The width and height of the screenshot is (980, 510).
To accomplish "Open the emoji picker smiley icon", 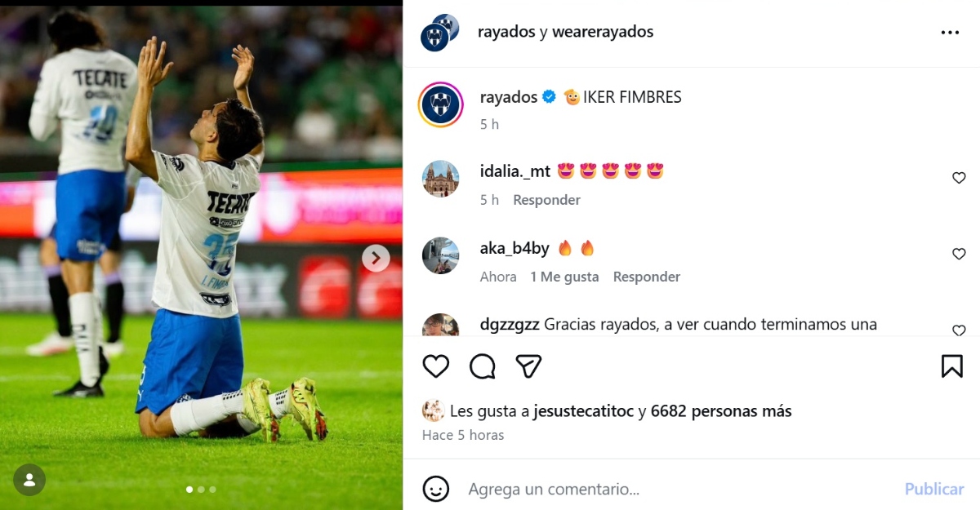I will pyautogui.click(x=436, y=489).
